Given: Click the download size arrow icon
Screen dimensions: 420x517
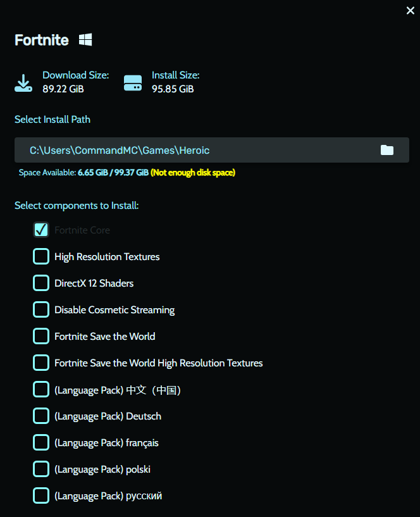Looking at the screenshot, I should point(23,83).
